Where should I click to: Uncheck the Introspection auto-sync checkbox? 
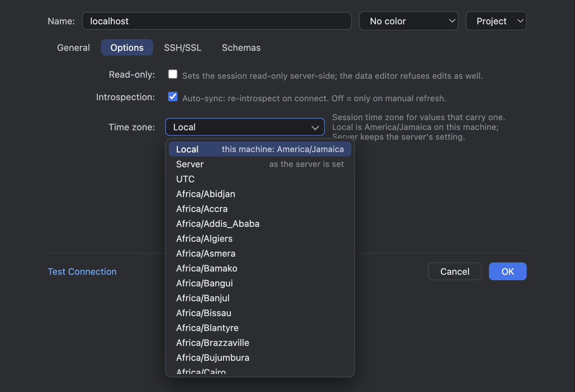173,97
